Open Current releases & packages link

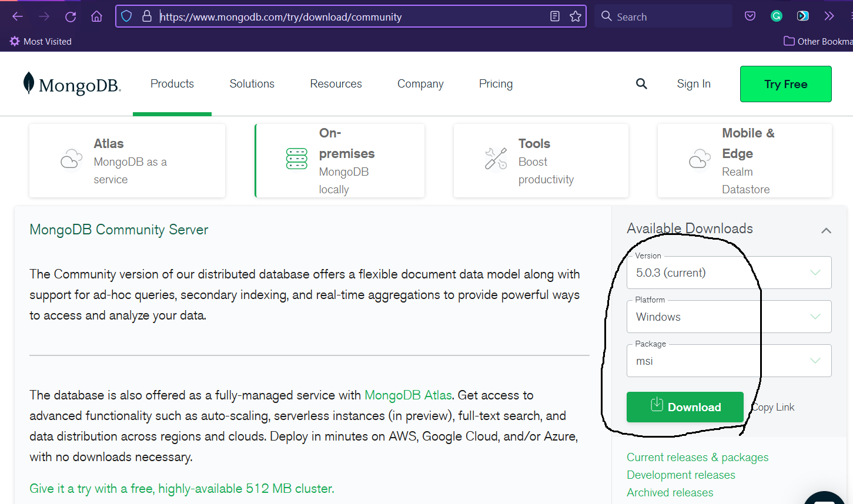click(x=697, y=458)
